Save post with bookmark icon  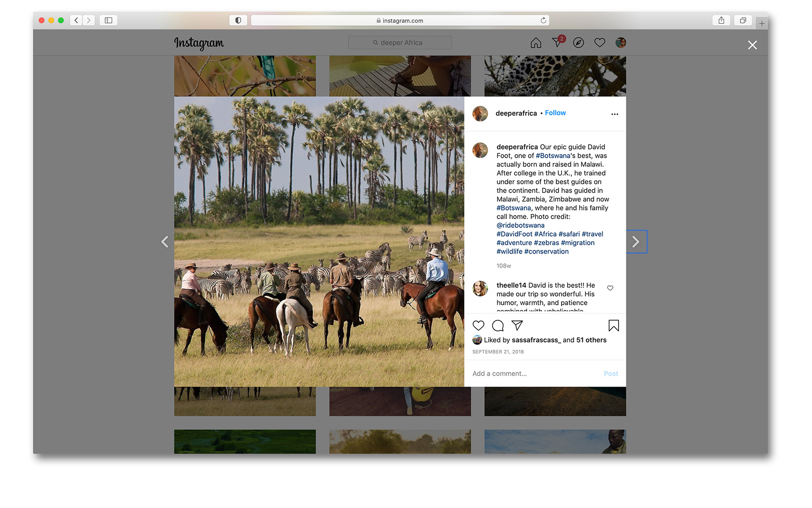(x=614, y=326)
